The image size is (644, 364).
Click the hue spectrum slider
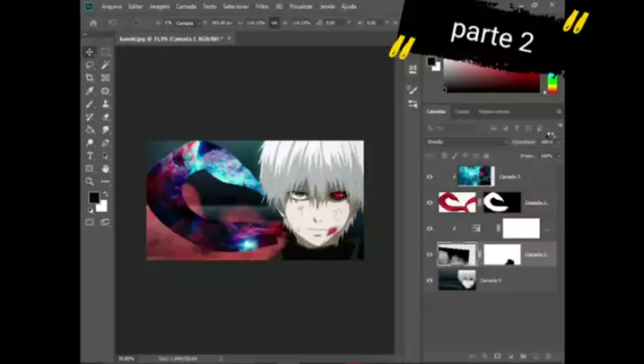click(x=553, y=82)
